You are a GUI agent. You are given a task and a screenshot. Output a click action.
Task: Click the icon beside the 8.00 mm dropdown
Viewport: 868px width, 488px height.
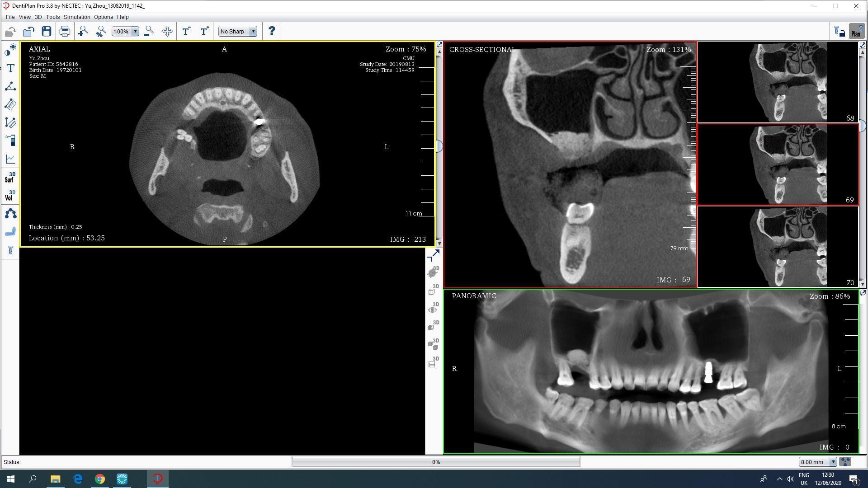(x=845, y=462)
